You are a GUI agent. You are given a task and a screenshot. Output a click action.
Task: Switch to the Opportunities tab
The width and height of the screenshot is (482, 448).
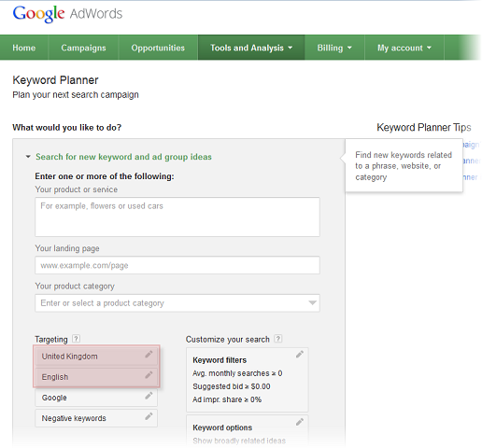158,48
